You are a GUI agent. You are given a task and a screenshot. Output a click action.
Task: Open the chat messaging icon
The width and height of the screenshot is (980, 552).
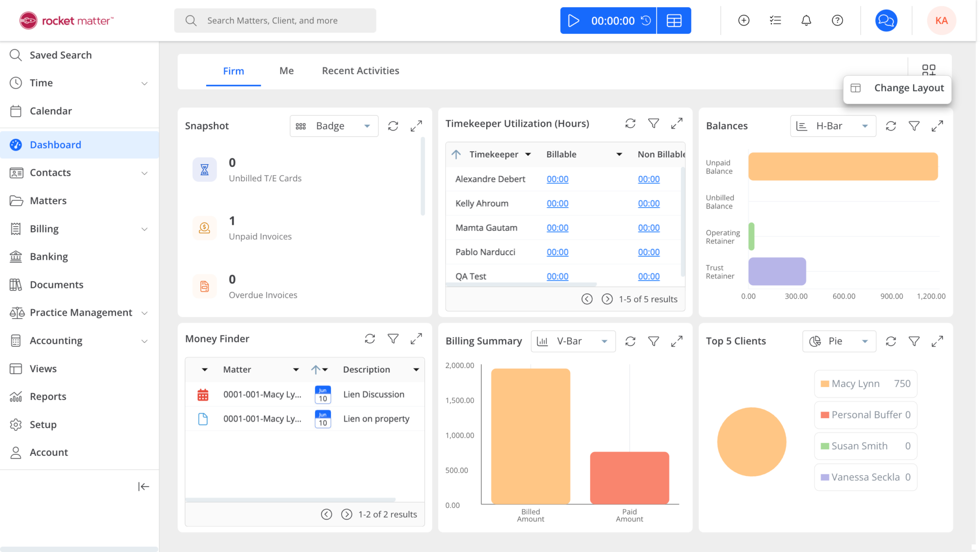(885, 20)
